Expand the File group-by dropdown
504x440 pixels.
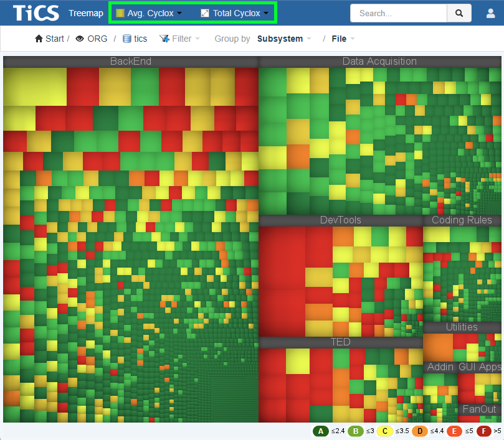[343, 39]
